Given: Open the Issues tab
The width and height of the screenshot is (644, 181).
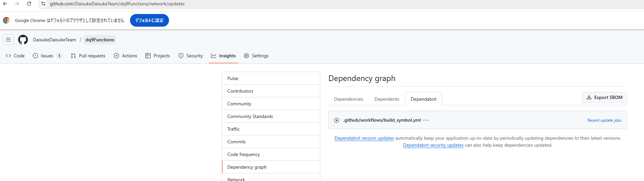Looking at the screenshot, I should pyautogui.click(x=47, y=56).
